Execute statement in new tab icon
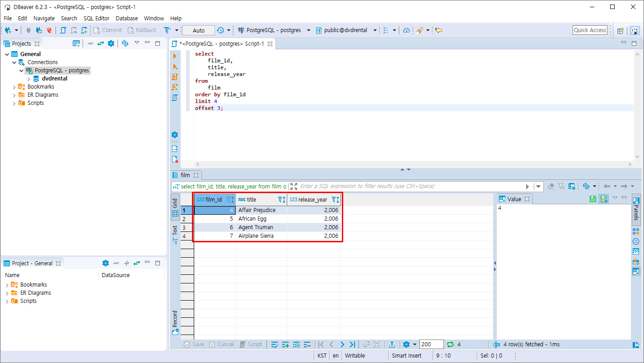This screenshot has height=363, width=644. [x=175, y=66]
